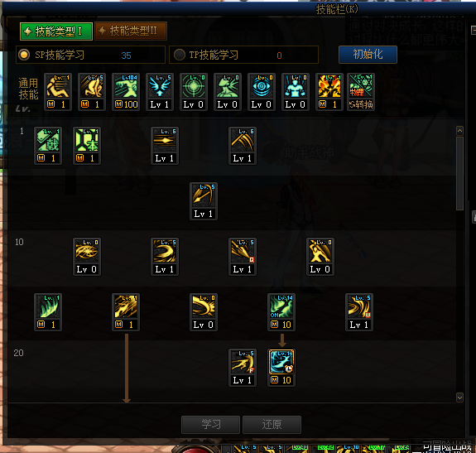The width and height of the screenshot is (476, 453).
Task: Select the 戟 halberd mastery skill icon
Action: click(48, 140)
